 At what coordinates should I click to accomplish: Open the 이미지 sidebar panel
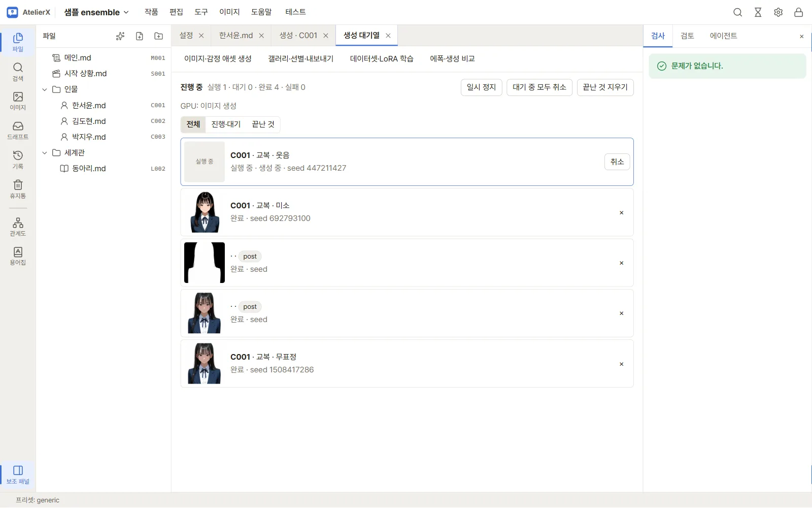click(x=18, y=101)
